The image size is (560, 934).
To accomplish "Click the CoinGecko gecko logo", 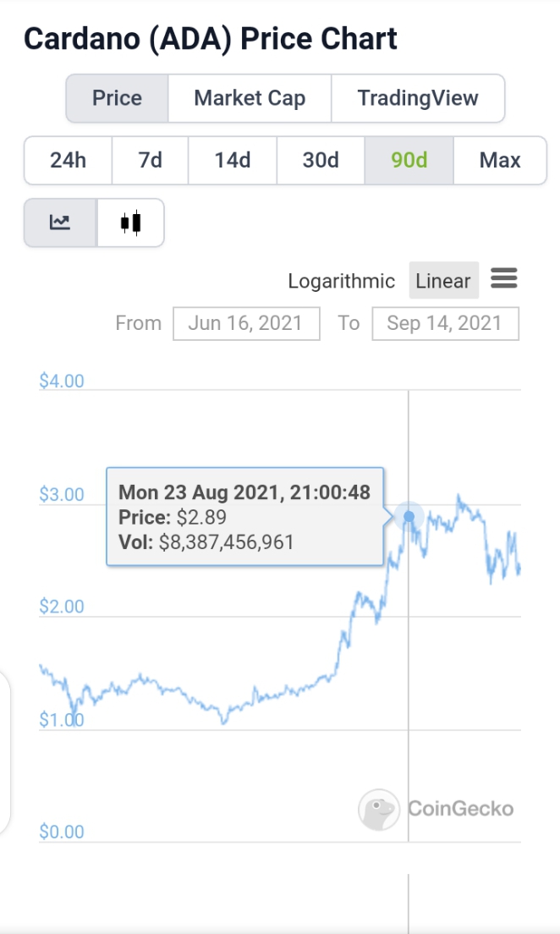I will click(x=378, y=810).
